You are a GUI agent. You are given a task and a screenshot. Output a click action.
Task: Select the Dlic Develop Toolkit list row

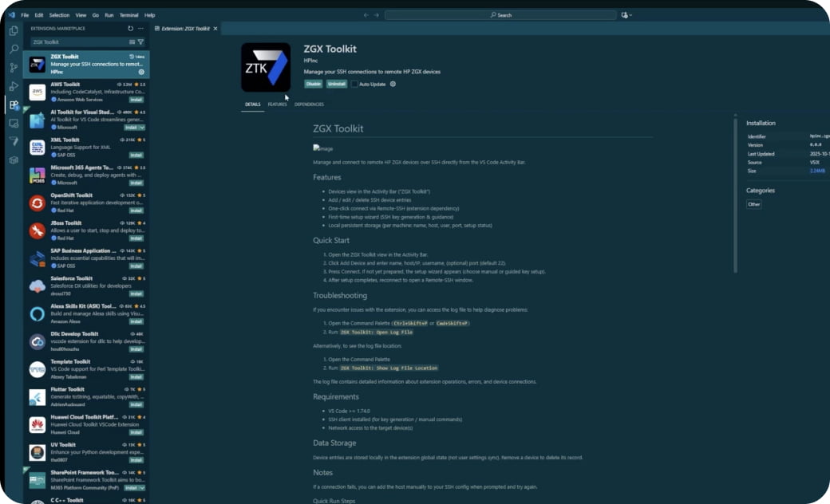click(x=86, y=341)
